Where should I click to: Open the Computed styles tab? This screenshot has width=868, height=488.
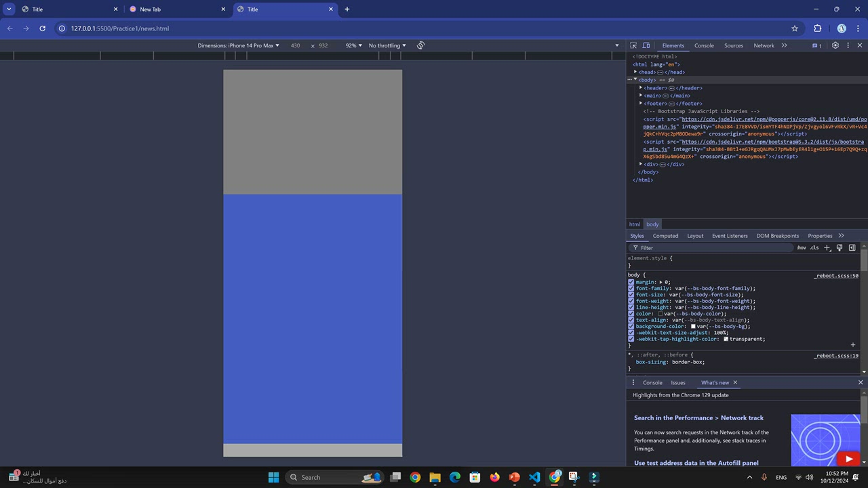(x=665, y=236)
